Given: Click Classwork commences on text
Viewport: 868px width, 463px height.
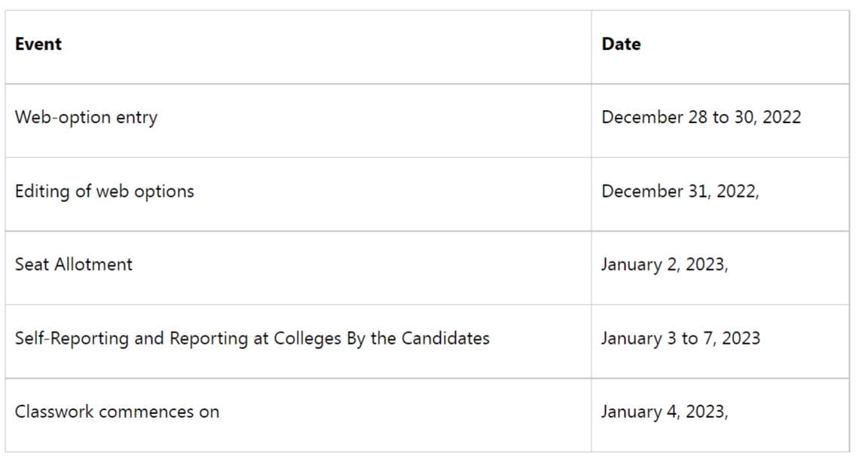Looking at the screenshot, I should pyautogui.click(x=117, y=412).
